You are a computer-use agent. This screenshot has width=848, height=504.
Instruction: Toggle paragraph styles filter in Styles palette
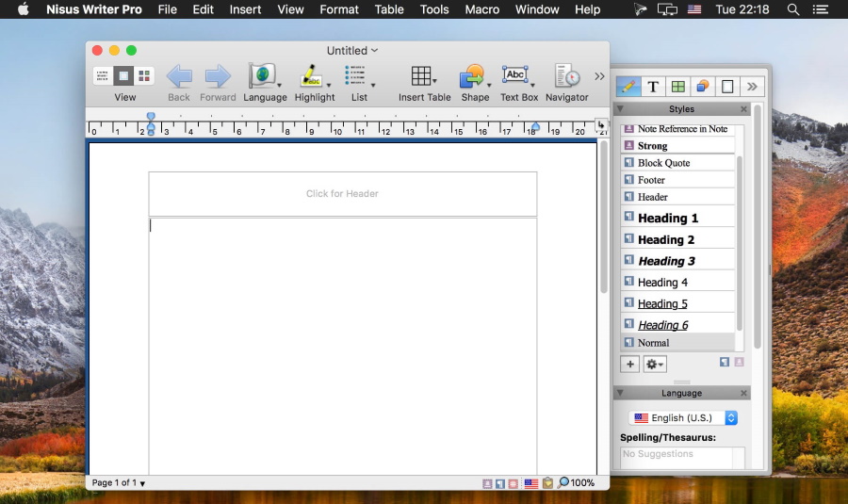pos(725,362)
